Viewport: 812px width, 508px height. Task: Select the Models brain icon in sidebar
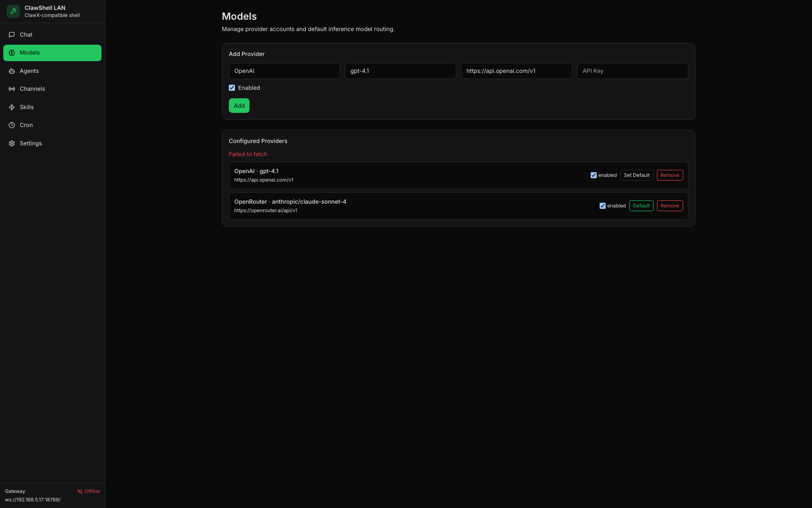tap(12, 53)
